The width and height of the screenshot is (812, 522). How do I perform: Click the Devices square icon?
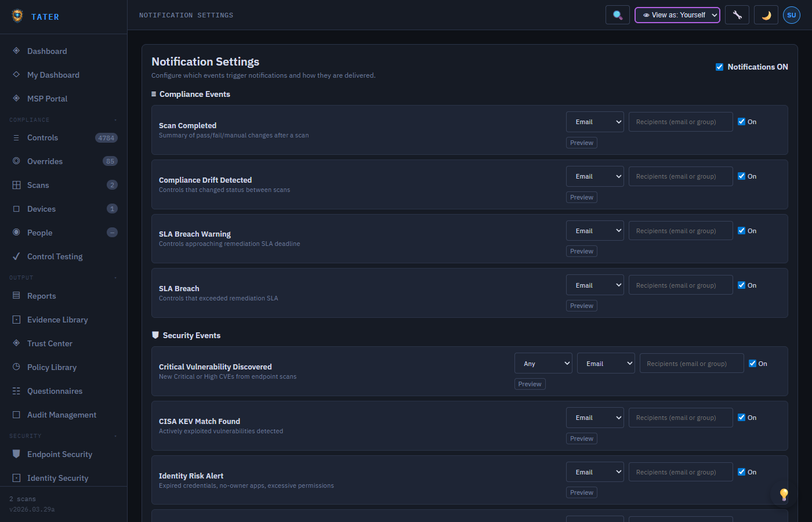tap(16, 209)
